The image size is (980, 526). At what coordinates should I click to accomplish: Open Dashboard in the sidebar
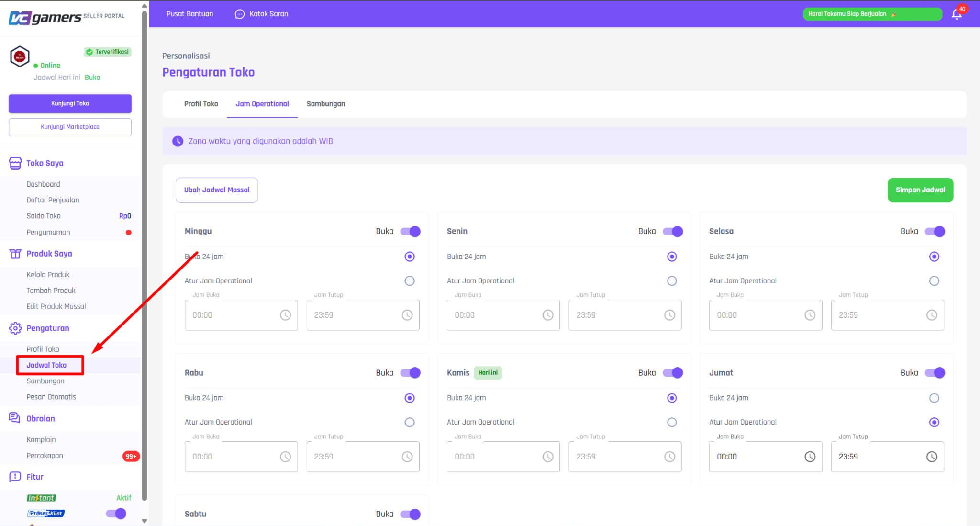tap(44, 184)
